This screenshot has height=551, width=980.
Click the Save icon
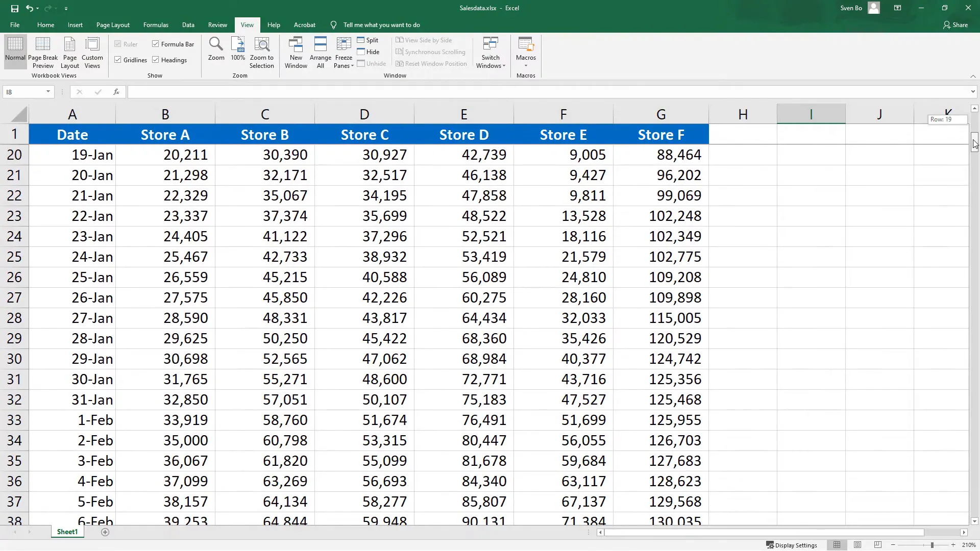14,8
